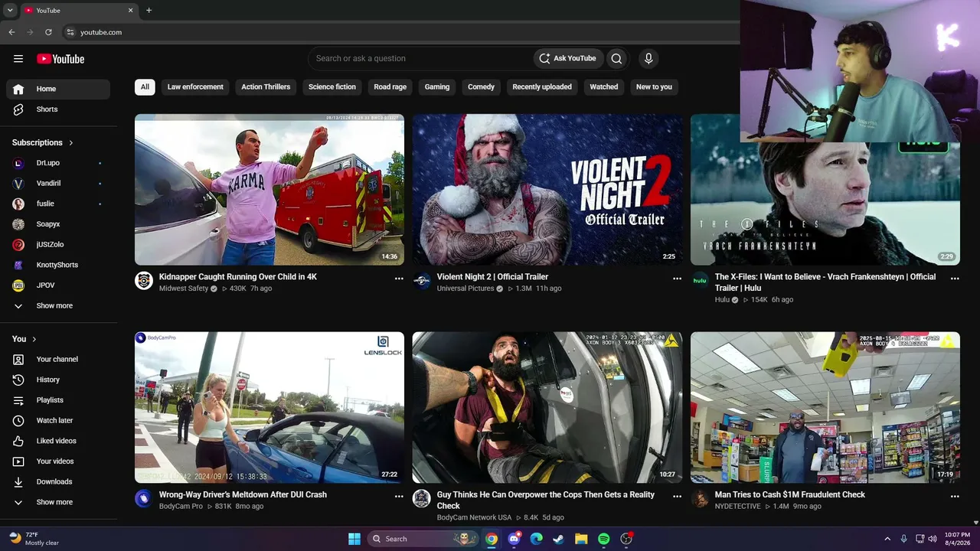Open Steam from the taskbar
Image resolution: width=980 pixels, height=551 pixels.
point(558,539)
